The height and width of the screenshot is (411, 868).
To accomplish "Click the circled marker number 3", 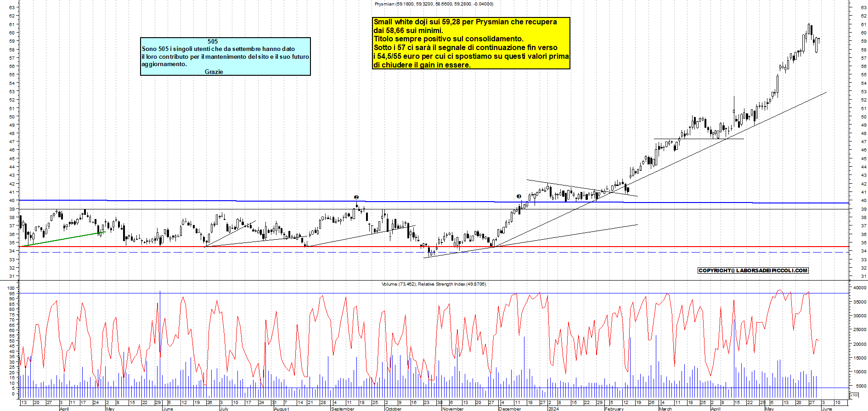I will 519,197.
